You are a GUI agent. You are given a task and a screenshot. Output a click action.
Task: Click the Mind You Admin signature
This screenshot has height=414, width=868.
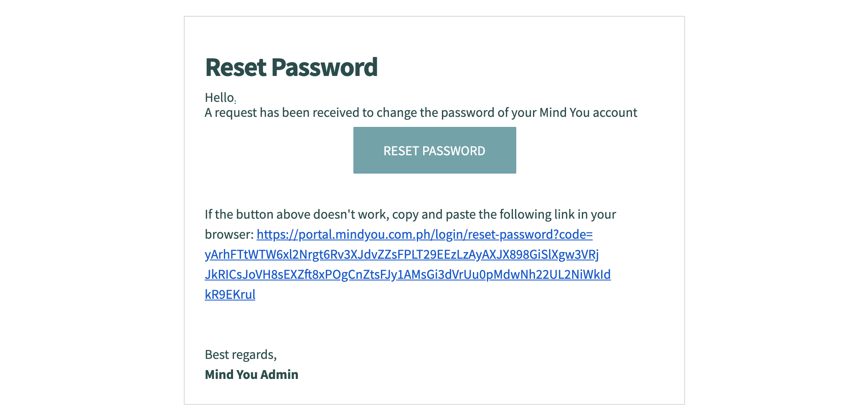[251, 374]
